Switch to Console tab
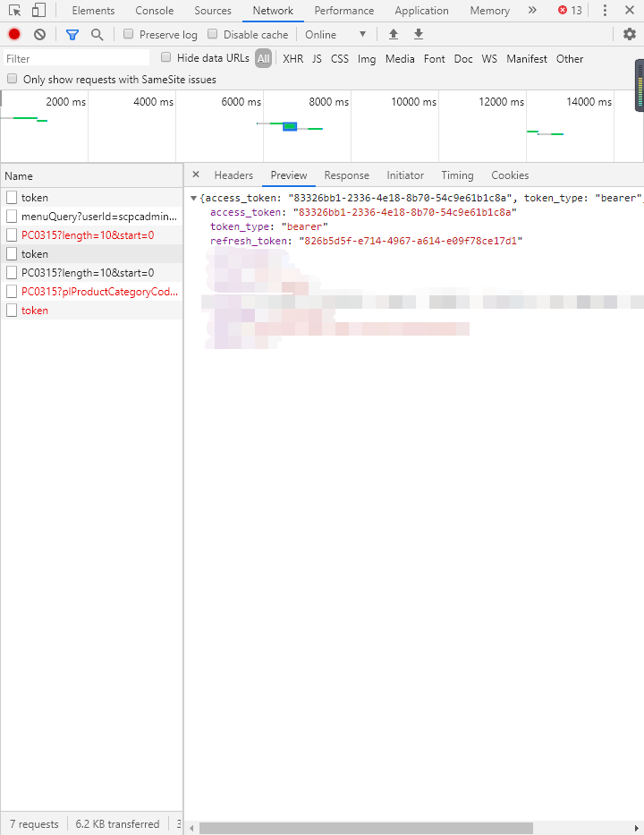Image resolution: width=644 pixels, height=835 pixels. tap(155, 11)
